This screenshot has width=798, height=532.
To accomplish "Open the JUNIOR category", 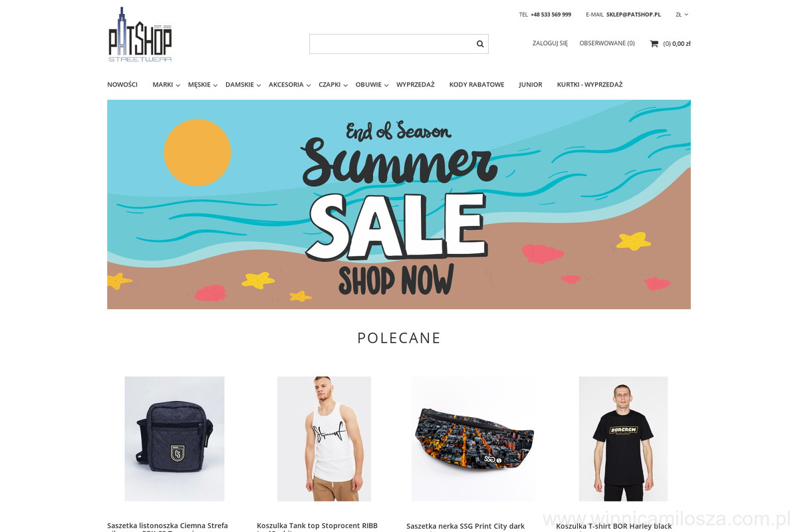I will coord(531,84).
